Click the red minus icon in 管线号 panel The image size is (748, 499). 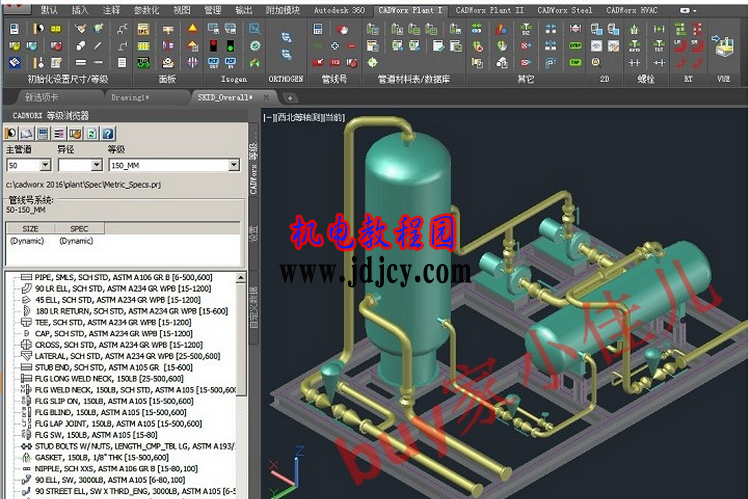tap(352, 46)
